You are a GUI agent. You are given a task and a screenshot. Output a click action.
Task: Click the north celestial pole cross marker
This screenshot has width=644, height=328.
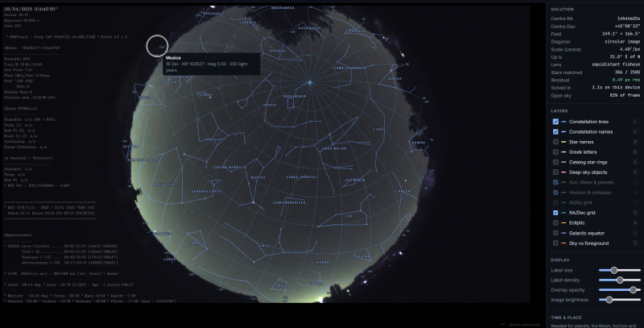pyautogui.click(x=310, y=83)
